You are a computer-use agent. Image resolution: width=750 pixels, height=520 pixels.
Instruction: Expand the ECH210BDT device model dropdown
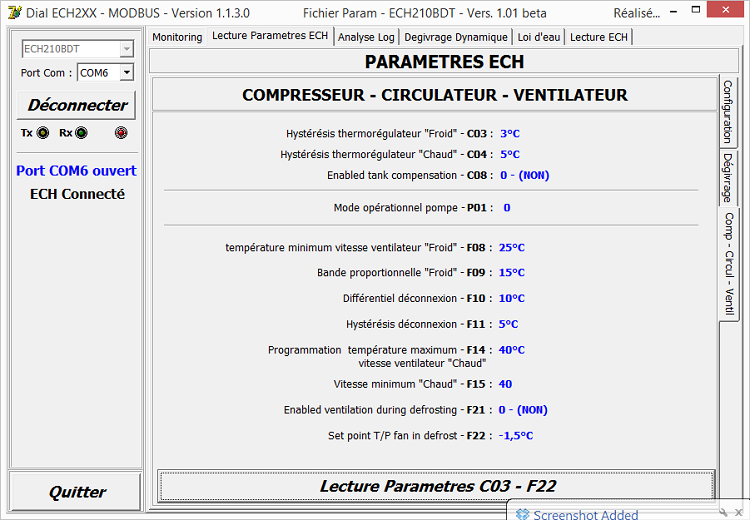tap(126, 49)
